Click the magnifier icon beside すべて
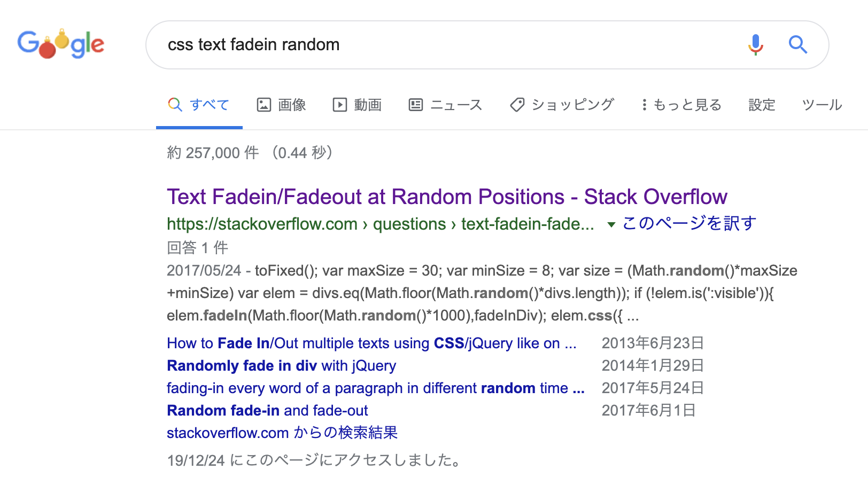 pyautogui.click(x=175, y=105)
